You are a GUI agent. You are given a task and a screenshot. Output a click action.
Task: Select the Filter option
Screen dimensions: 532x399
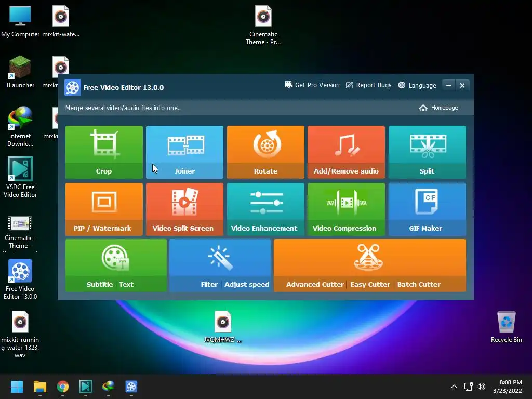[209, 284]
